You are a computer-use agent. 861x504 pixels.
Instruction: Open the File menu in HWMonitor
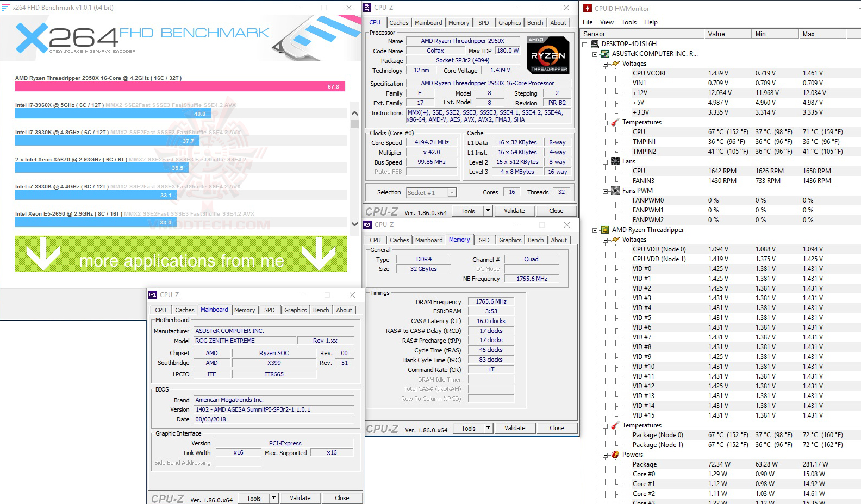(x=588, y=22)
